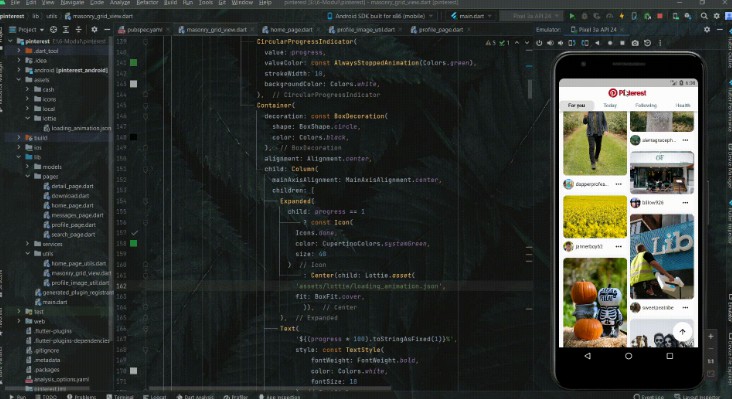The height and width of the screenshot is (399, 732).
Task: Expand the models folder in tree
Action: [27, 167]
